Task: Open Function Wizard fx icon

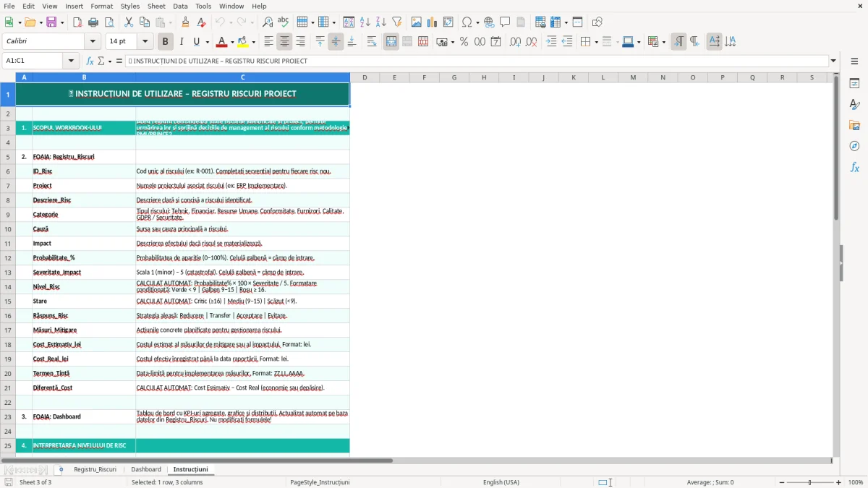Action: (x=90, y=61)
